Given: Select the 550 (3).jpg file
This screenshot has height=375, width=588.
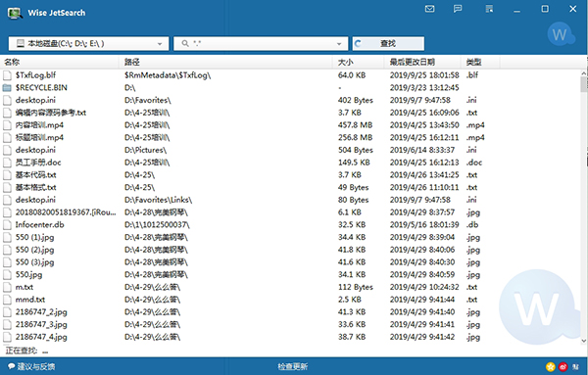Looking at the screenshot, I should (290, 262).
